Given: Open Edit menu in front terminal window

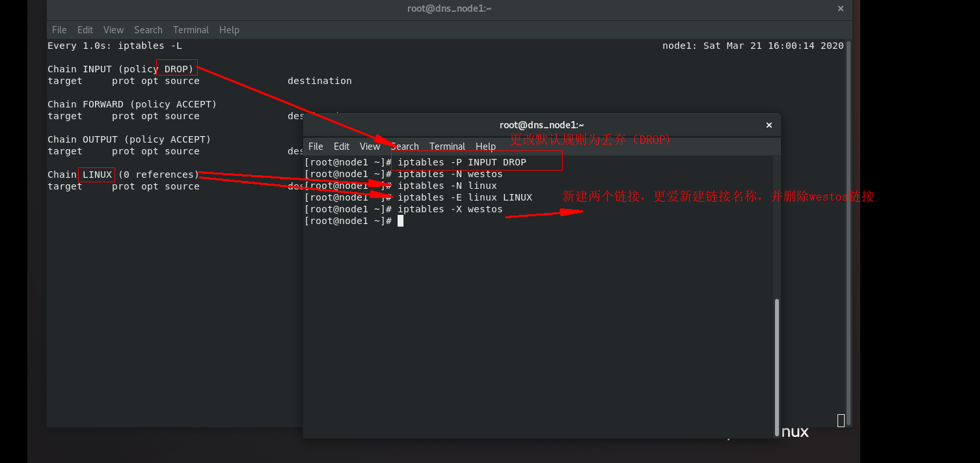Looking at the screenshot, I should pyautogui.click(x=342, y=147).
